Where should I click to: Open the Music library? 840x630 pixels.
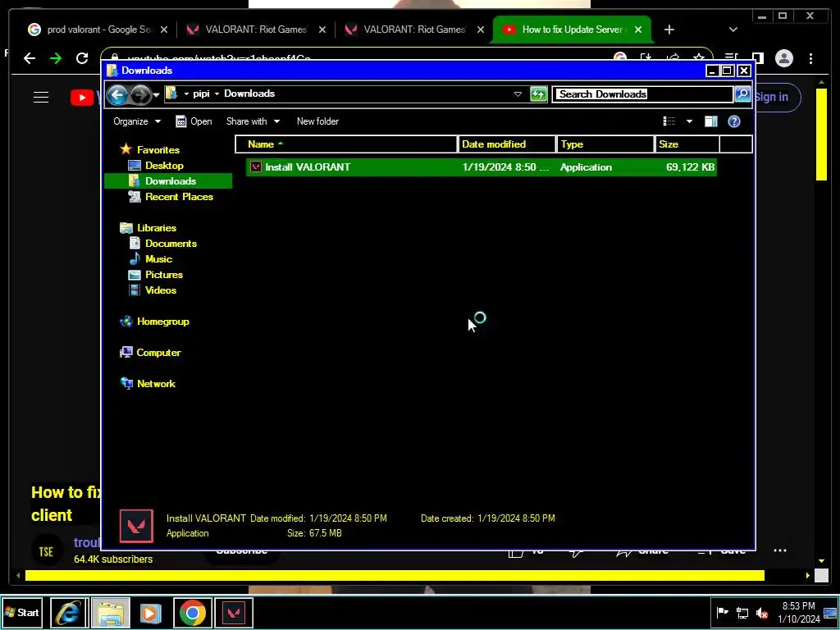pyautogui.click(x=158, y=258)
